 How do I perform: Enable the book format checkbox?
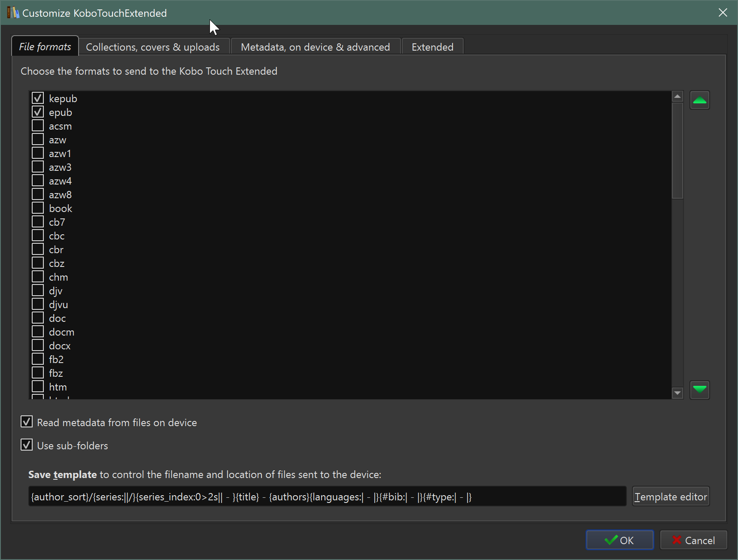pos(38,208)
